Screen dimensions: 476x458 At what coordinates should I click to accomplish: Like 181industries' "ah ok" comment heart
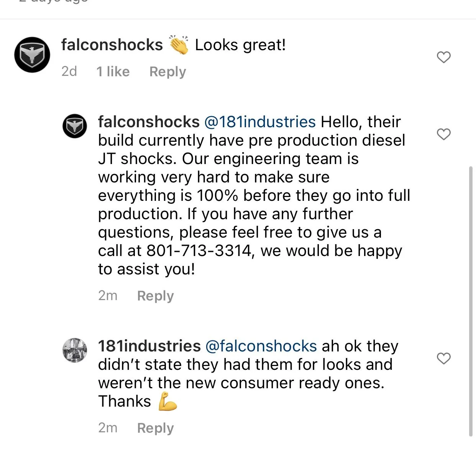(x=444, y=358)
